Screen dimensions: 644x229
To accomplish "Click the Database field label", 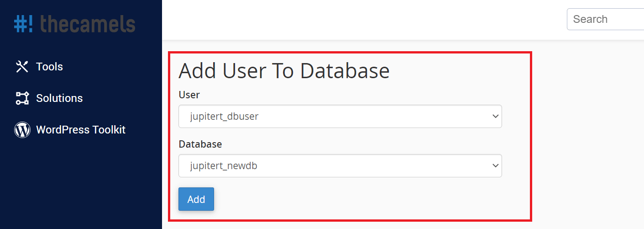I will pyautogui.click(x=200, y=144).
